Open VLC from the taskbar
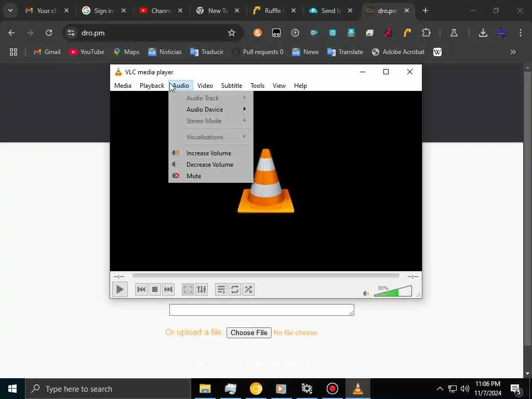The image size is (532, 399). 357,389
